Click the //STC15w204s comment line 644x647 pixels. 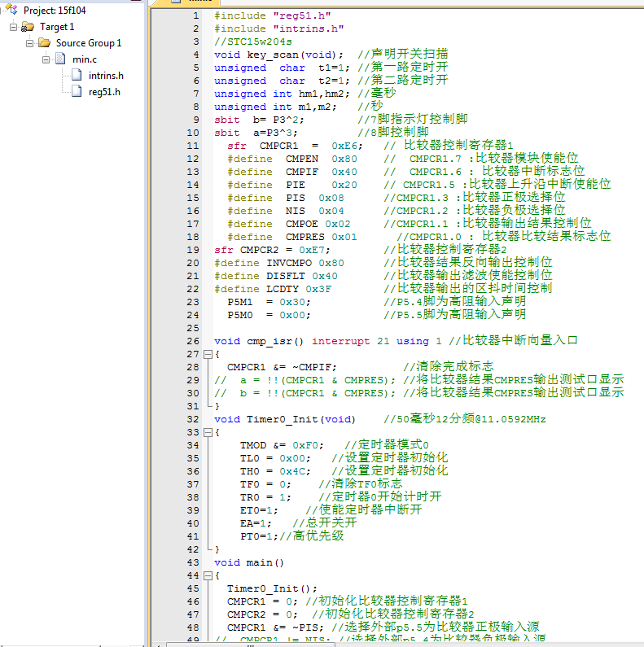tap(253, 42)
